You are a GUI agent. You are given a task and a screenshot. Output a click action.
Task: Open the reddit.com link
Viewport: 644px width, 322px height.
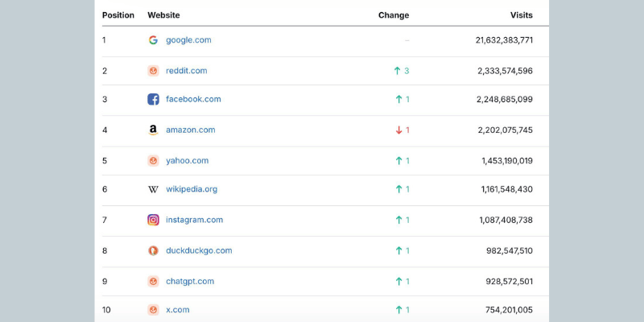[187, 71]
